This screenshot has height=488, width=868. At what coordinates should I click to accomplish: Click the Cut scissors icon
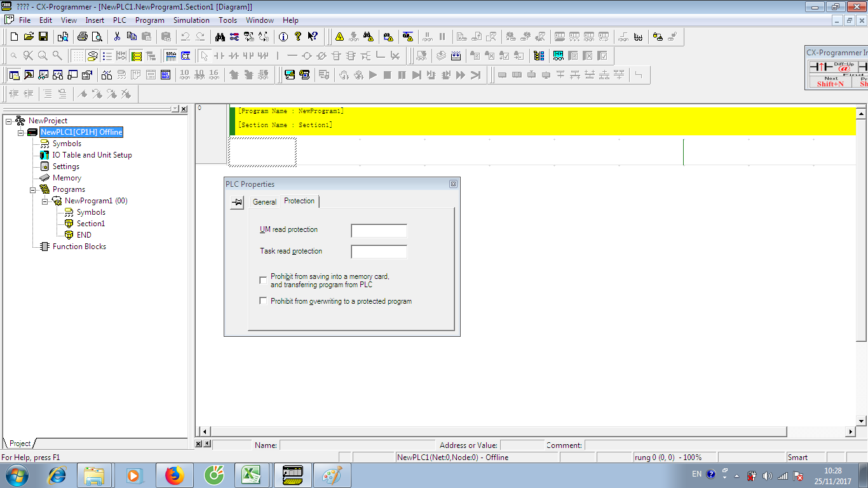(117, 37)
